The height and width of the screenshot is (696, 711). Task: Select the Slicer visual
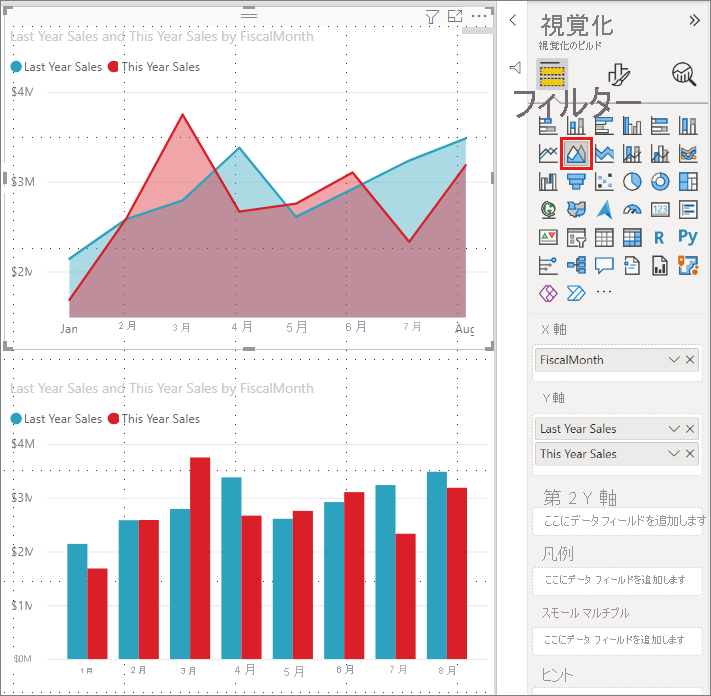pyautogui.click(x=576, y=237)
